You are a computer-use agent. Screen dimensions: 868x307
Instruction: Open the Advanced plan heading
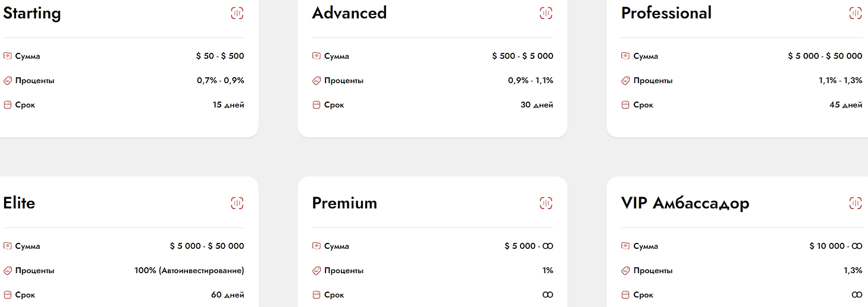349,13
